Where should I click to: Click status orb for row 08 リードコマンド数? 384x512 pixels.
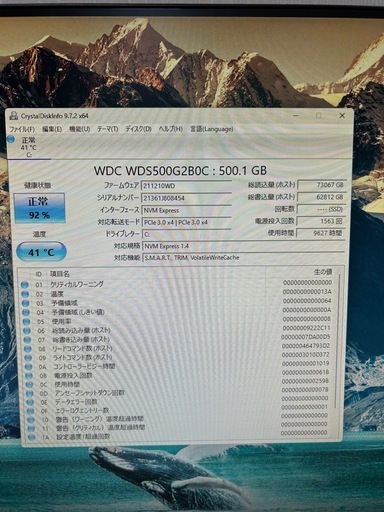pos(28,349)
